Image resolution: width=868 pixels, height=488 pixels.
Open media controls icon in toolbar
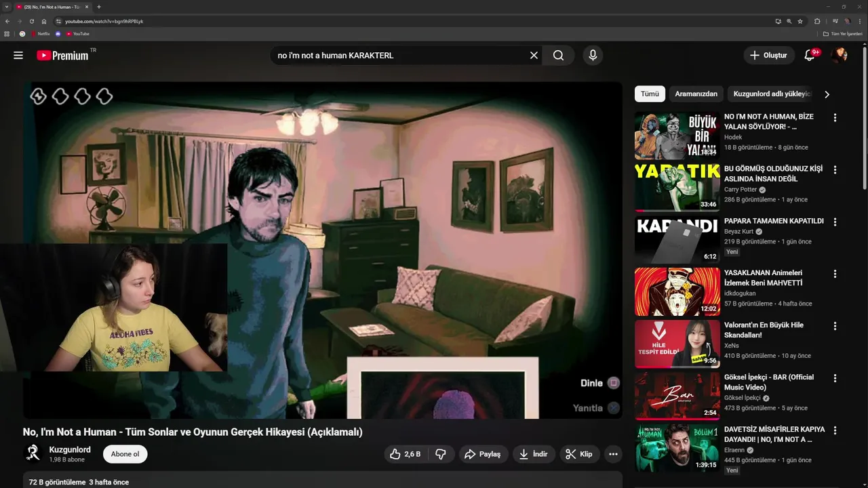835,21
